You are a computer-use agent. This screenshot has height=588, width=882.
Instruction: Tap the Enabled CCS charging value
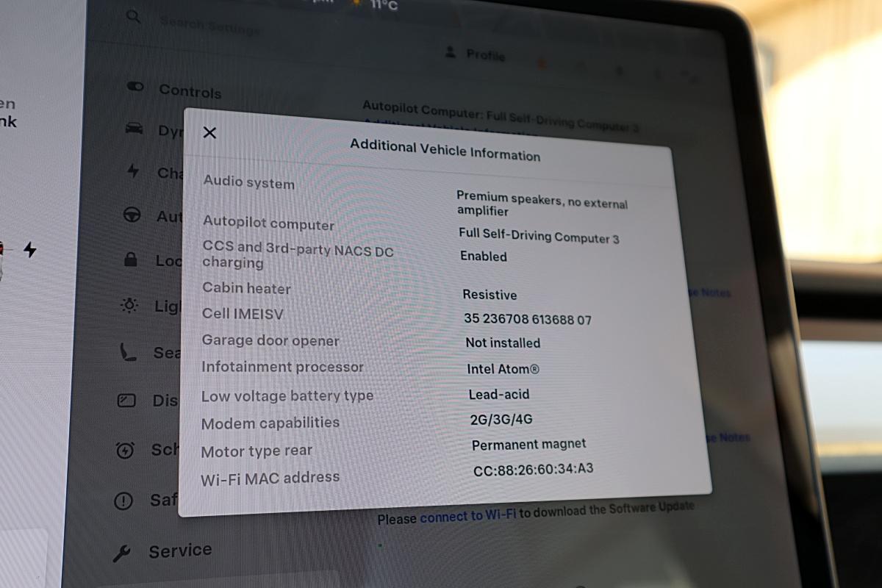pos(484,256)
